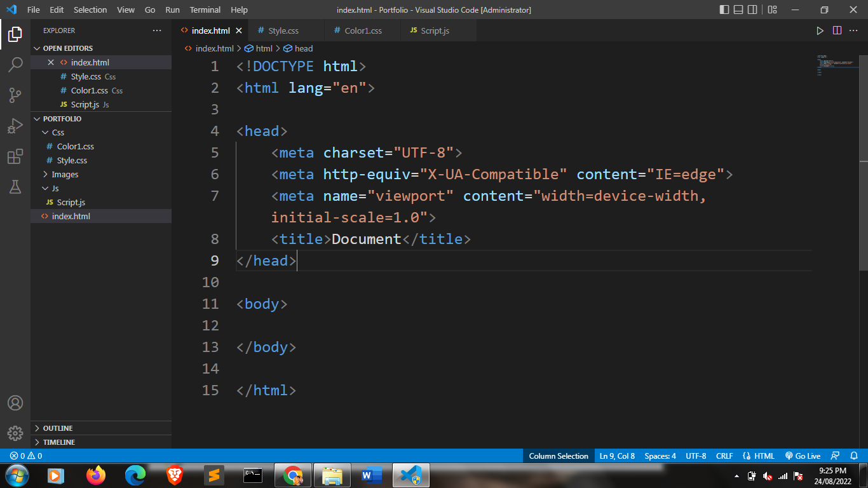Click line number 11 in gutter
This screenshot has width=868, height=488.
click(x=210, y=304)
